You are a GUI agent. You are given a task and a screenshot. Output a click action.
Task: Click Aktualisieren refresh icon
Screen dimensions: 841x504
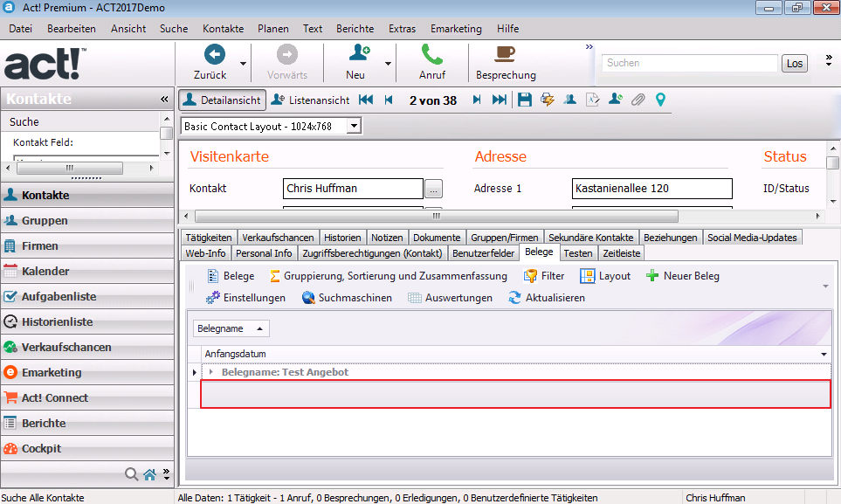(515, 298)
